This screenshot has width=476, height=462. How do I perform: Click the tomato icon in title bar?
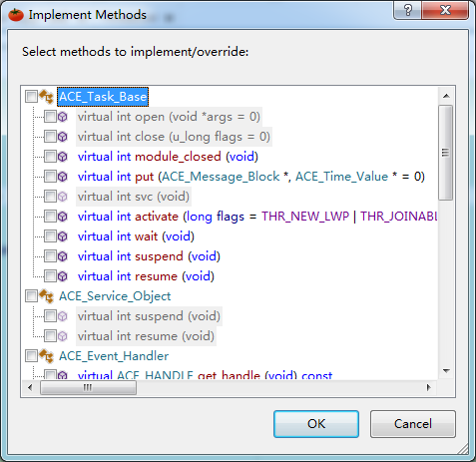pyautogui.click(x=16, y=15)
